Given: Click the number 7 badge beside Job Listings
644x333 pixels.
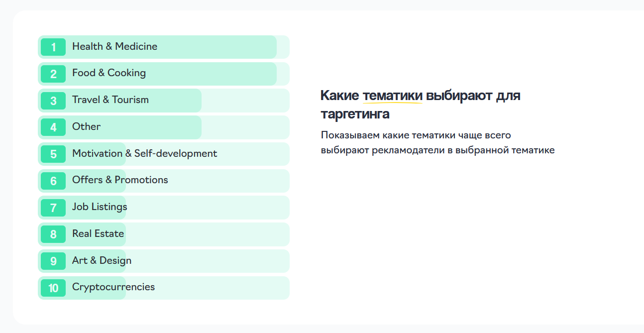Looking at the screenshot, I should pos(53,207).
